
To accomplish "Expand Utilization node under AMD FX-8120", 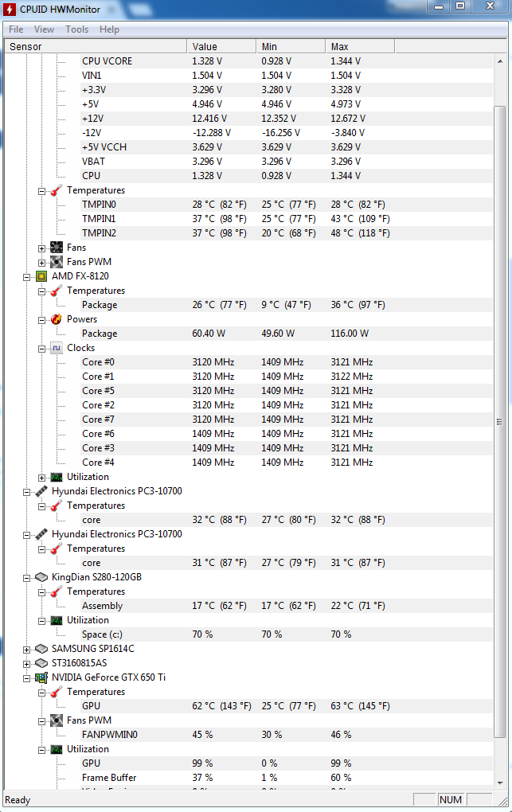I will click(41, 478).
